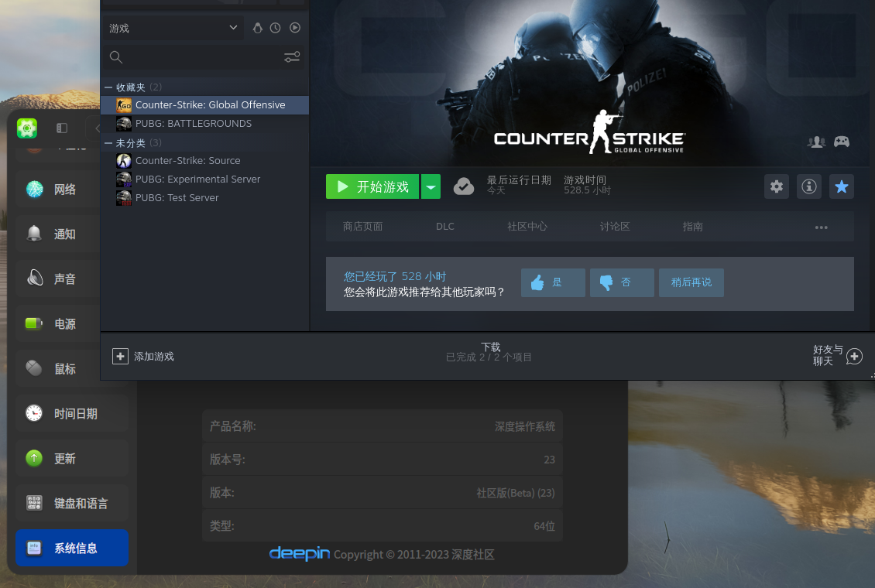Answer 是 to recommend this game
Viewport: 875px width, 588px height.
pyautogui.click(x=553, y=282)
